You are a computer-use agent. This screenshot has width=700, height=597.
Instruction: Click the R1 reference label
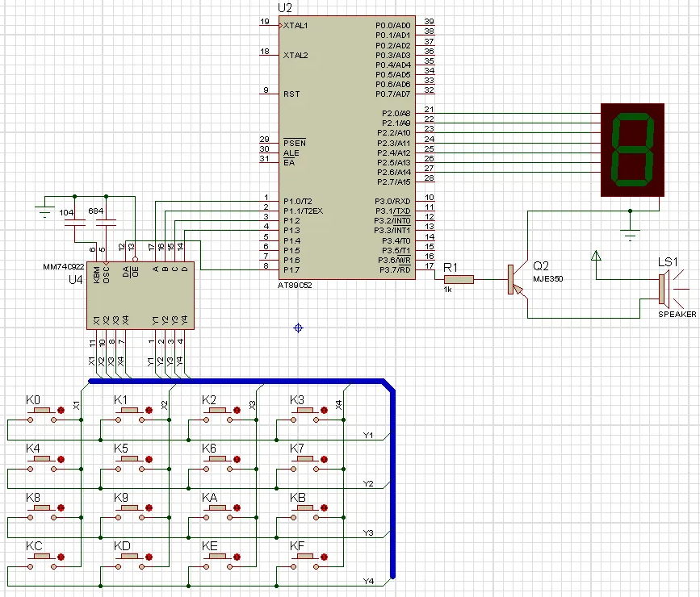451,268
